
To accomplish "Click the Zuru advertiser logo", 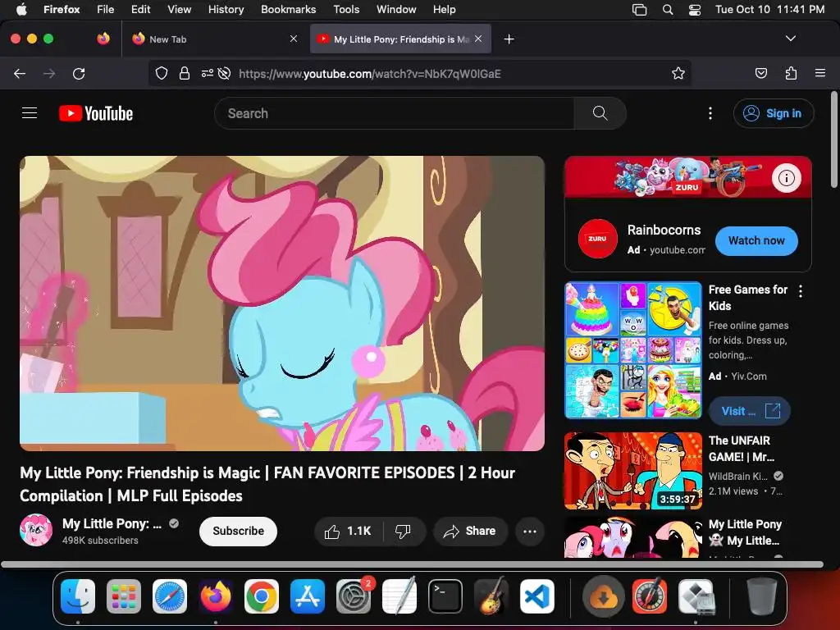I will coord(598,239).
